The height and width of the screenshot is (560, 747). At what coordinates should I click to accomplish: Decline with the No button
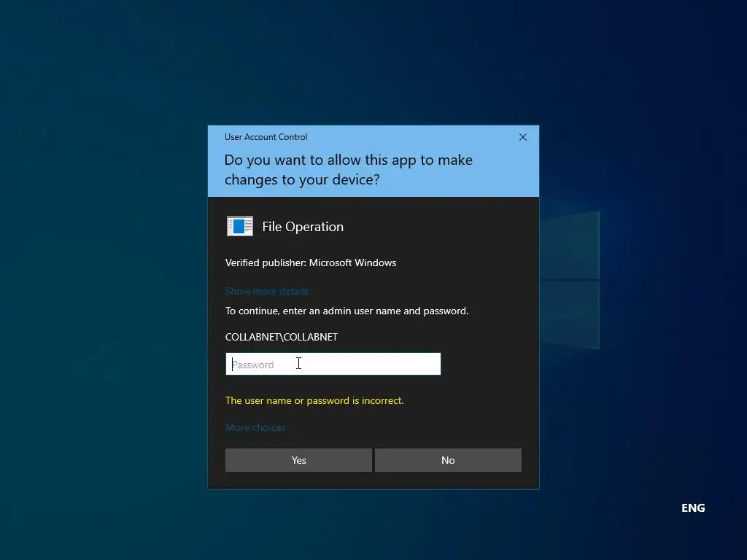[448, 460]
